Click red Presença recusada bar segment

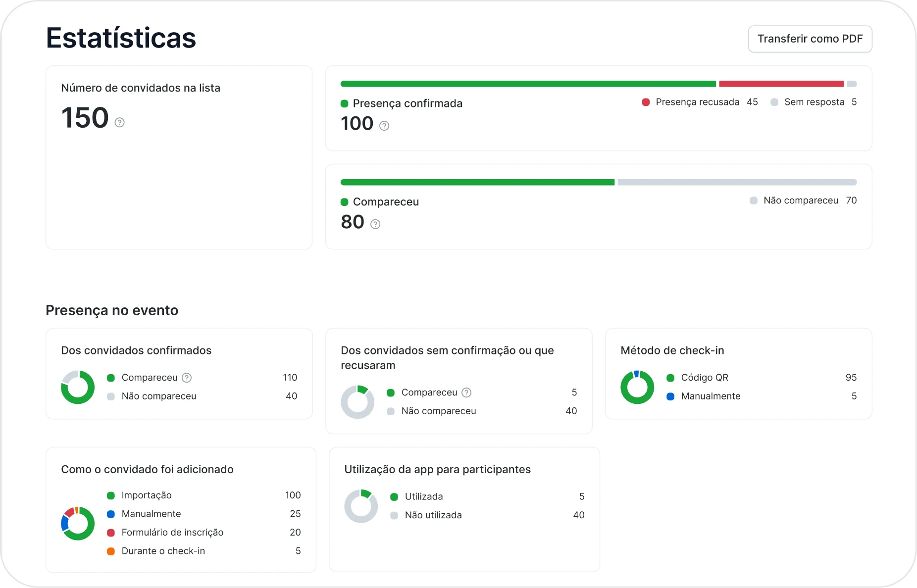(781, 84)
